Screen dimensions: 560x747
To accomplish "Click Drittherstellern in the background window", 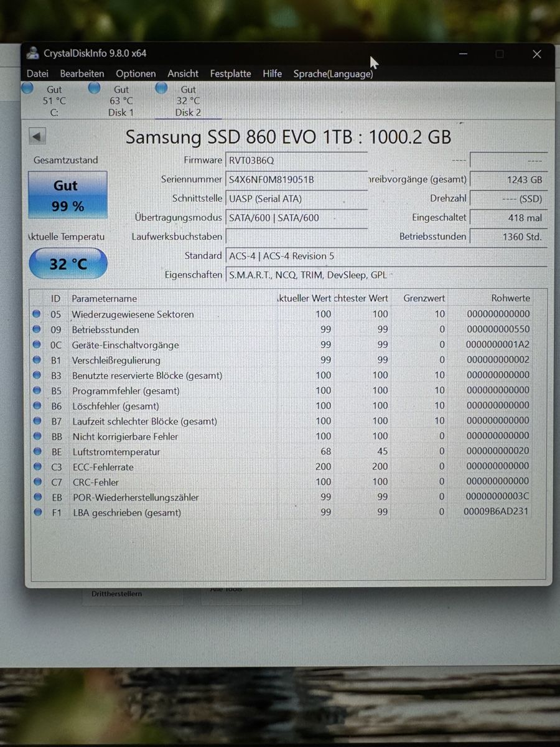I will click(x=116, y=593).
